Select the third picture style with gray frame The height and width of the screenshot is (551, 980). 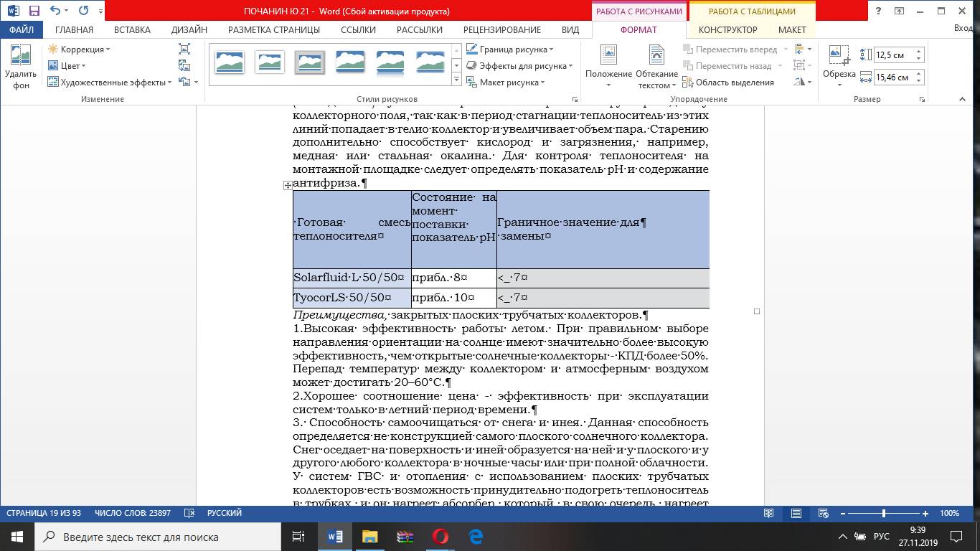tap(310, 62)
